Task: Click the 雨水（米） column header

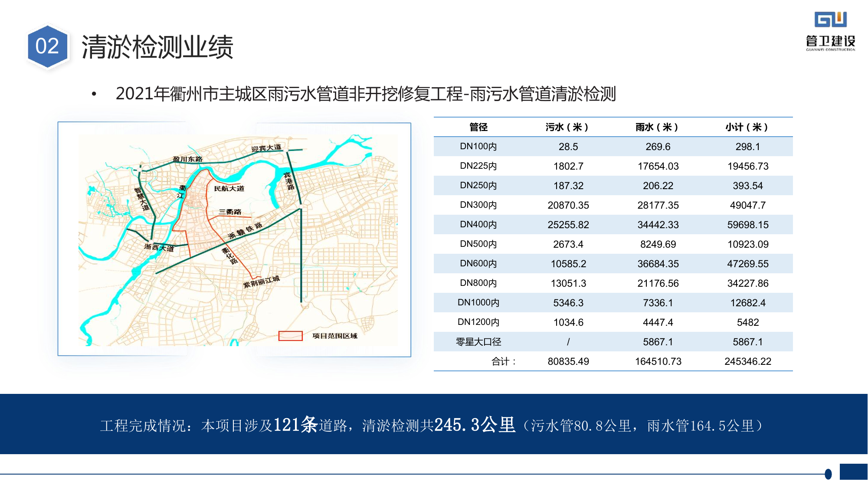Action: coord(658,127)
